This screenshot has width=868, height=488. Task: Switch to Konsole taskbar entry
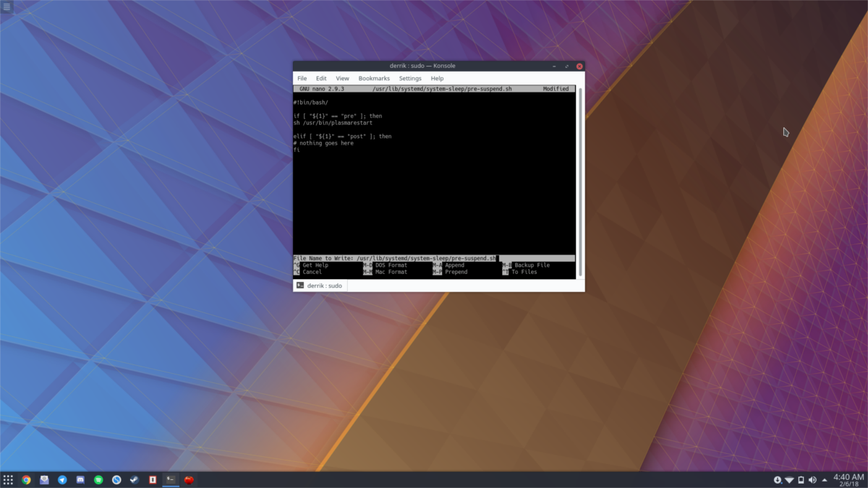pyautogui.click(x=171, y=479)
